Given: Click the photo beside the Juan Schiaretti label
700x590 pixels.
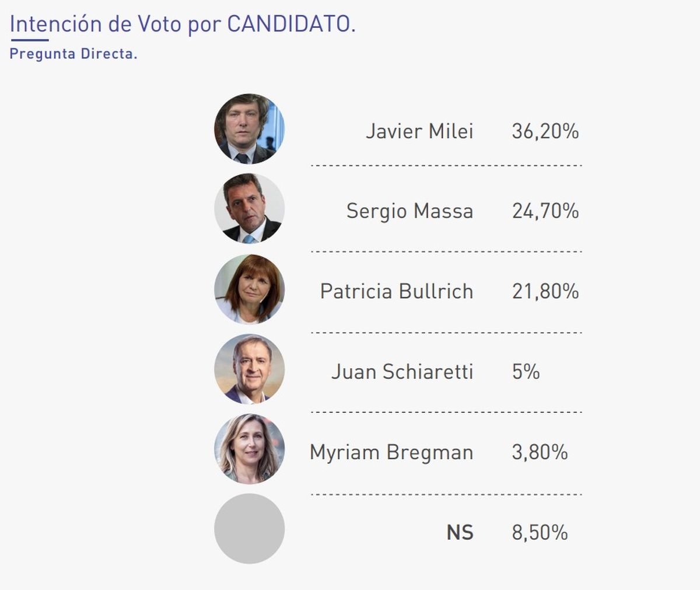Looking at the screenshot, I should [x=249, y=369].
